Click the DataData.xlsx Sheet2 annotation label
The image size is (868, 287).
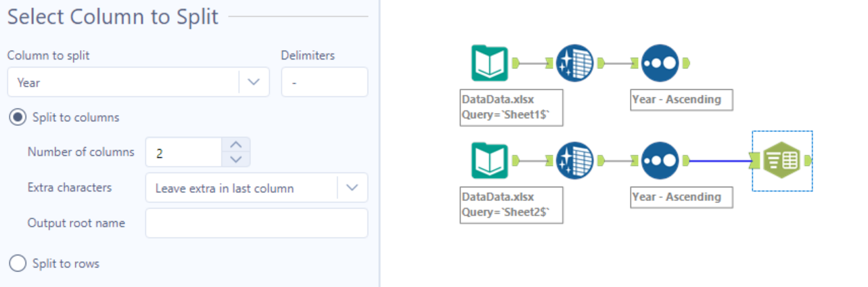point(511,204)
